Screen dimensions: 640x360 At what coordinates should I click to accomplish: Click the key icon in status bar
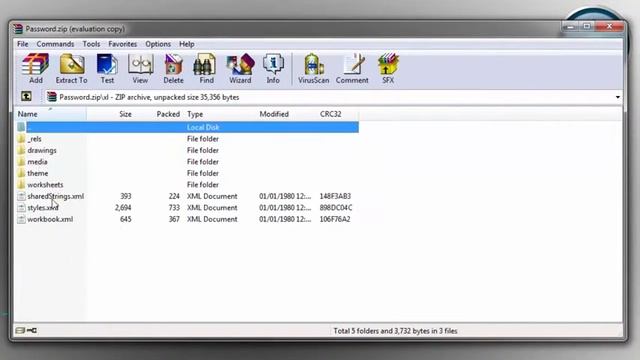tap(32, 330)
